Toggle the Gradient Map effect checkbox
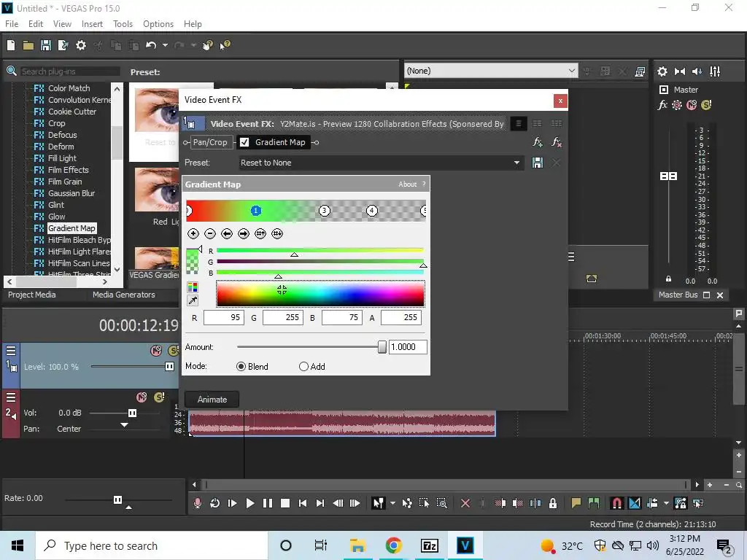 244,142
